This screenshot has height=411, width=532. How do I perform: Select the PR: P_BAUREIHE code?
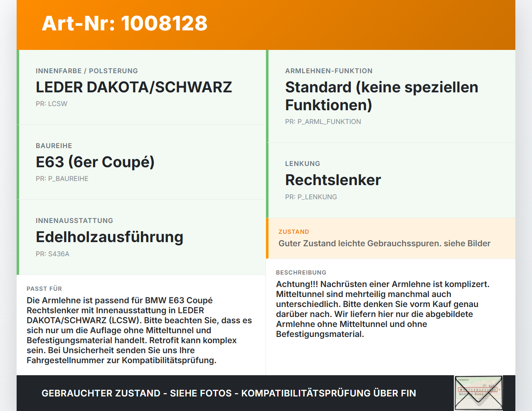coord(62,178)
